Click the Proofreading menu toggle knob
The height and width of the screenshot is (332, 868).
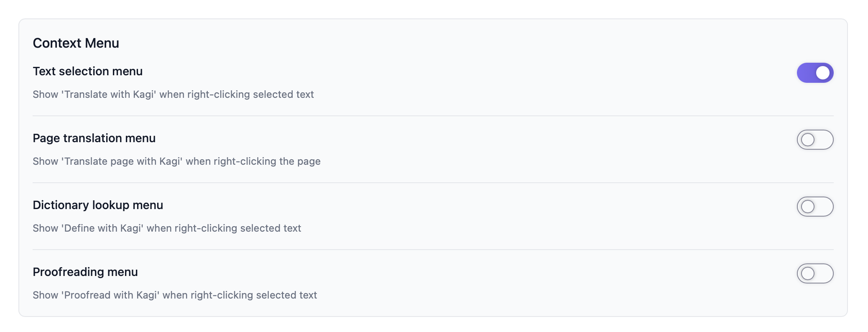pos(808,273)
